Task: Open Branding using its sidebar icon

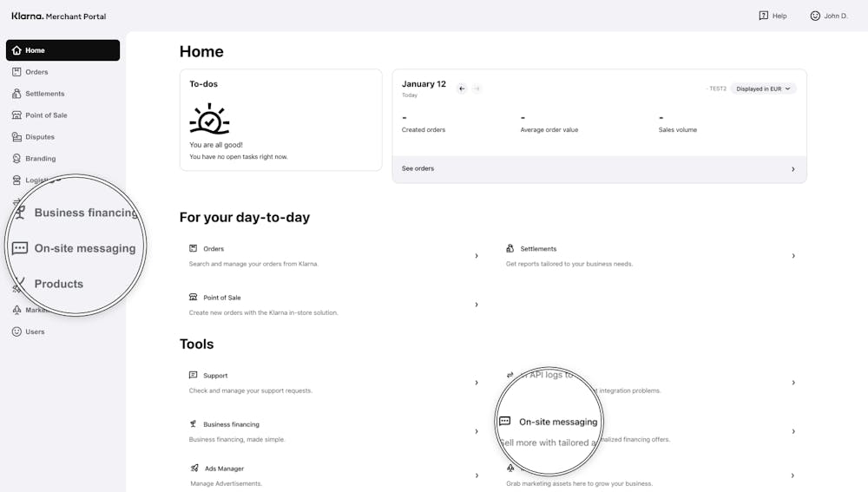Action: pos(16,158)
